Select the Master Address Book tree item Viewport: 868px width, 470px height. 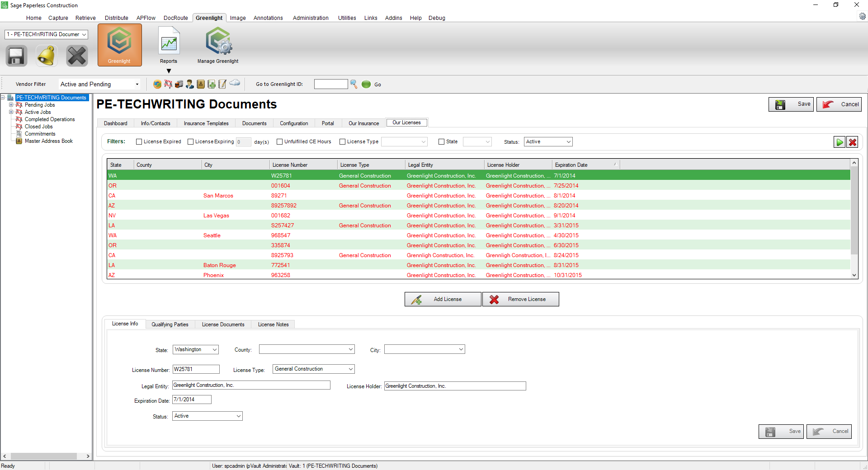pyautogui.click(x=48, y=141)
